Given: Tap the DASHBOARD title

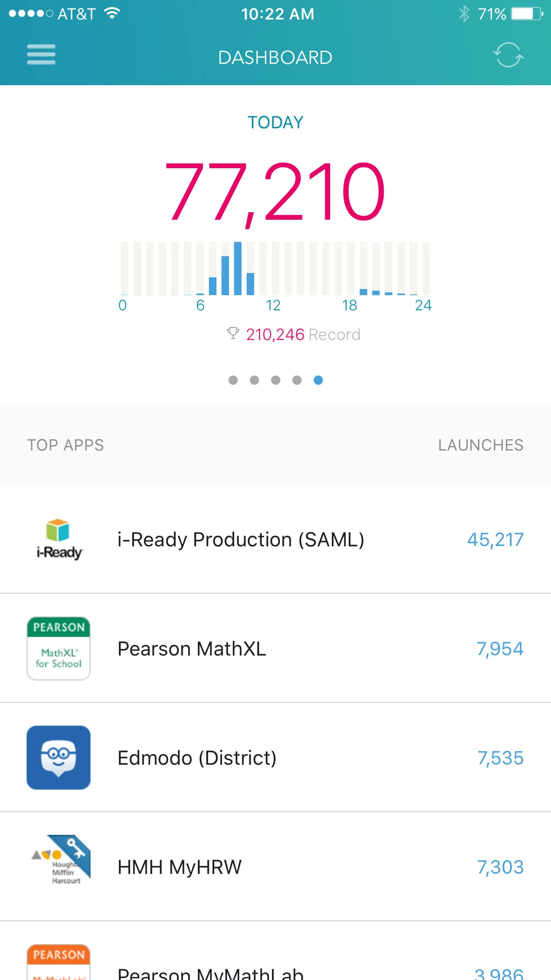Looking at the screenshot, I should [x=275, y=58].
